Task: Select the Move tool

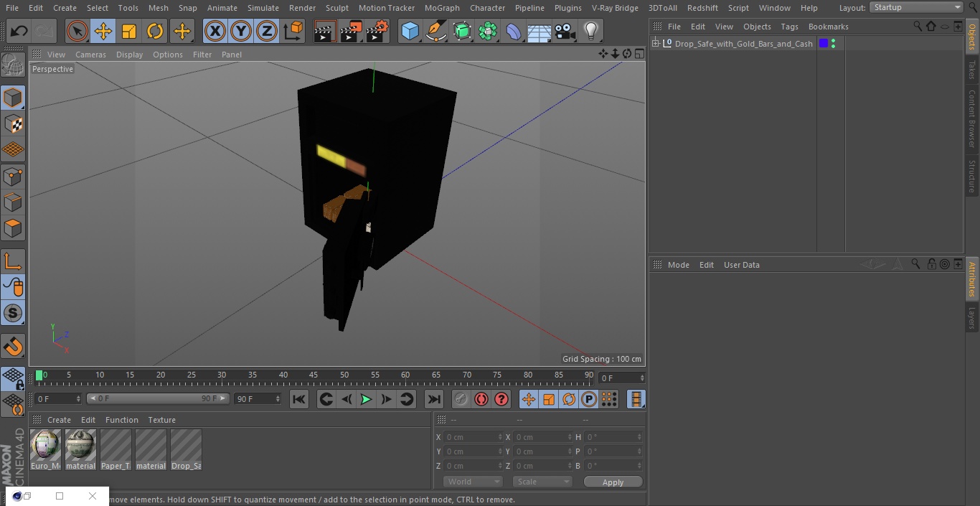Action: click(103, 31)
